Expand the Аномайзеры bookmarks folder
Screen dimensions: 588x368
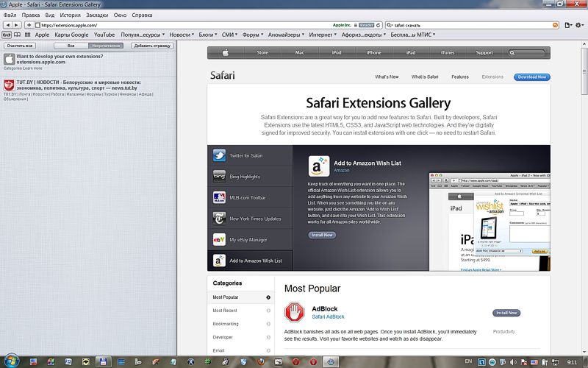click(x=286, y=35)
